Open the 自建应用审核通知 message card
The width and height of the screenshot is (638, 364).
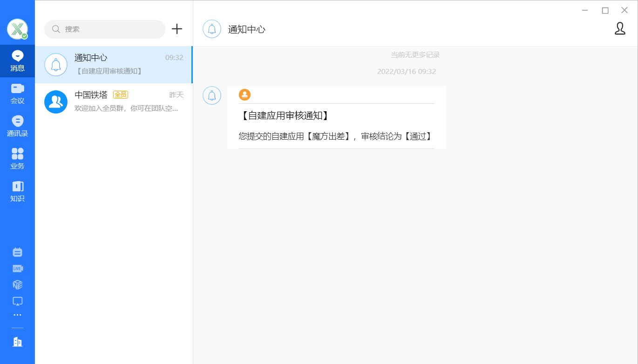click(x=336, y=117)
